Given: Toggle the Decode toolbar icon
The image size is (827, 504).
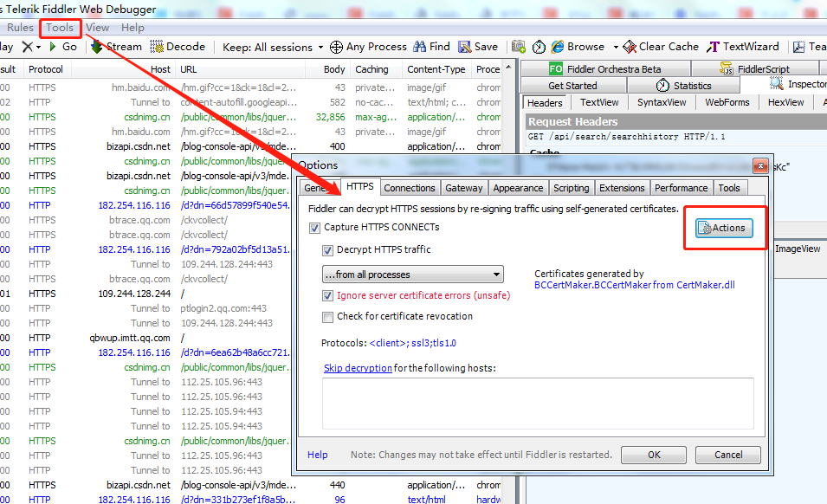Looking at the screenshot, I should click(157, 47).
